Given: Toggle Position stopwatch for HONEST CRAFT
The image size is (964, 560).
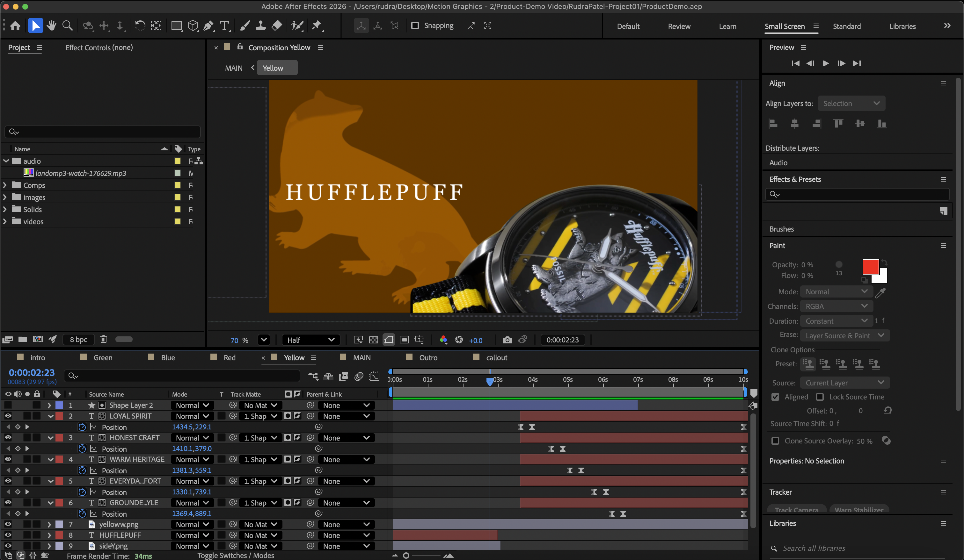Looking at the screenshot, I should [x=82, y=449].
